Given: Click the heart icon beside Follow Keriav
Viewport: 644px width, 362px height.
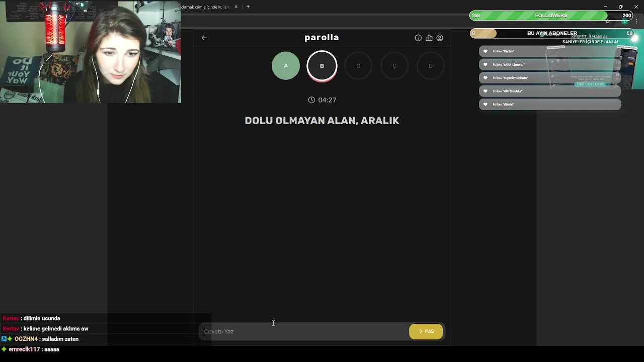Looking at the screenshot, I should pyautogui.click(x=486, y=51).
